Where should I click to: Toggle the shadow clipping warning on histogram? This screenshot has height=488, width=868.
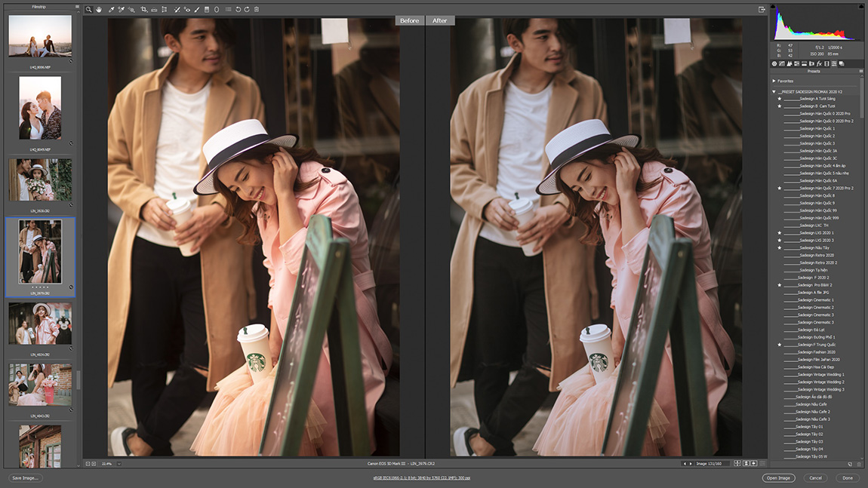coord(774,7)
